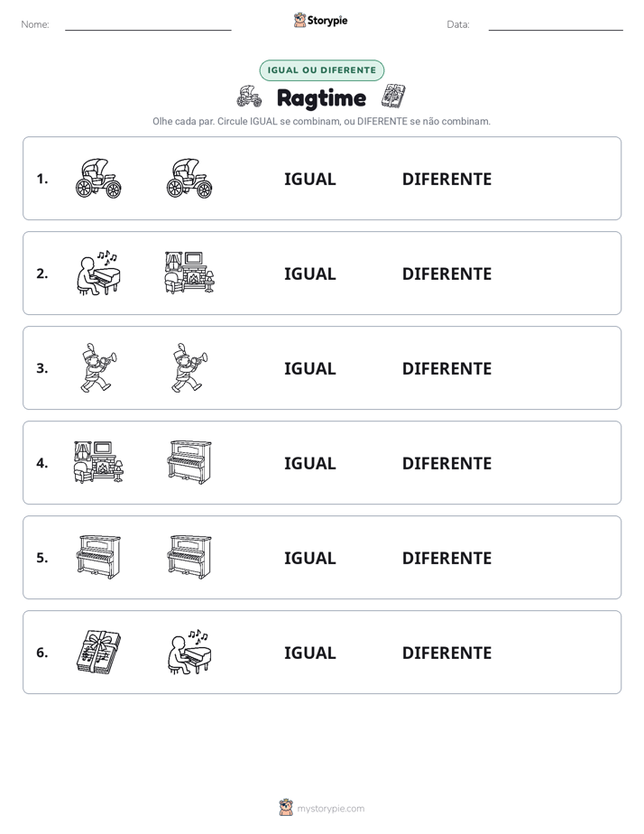Circle IGUAL for row 3
Viewport: 644px width, 834px height.
(309, 368)
